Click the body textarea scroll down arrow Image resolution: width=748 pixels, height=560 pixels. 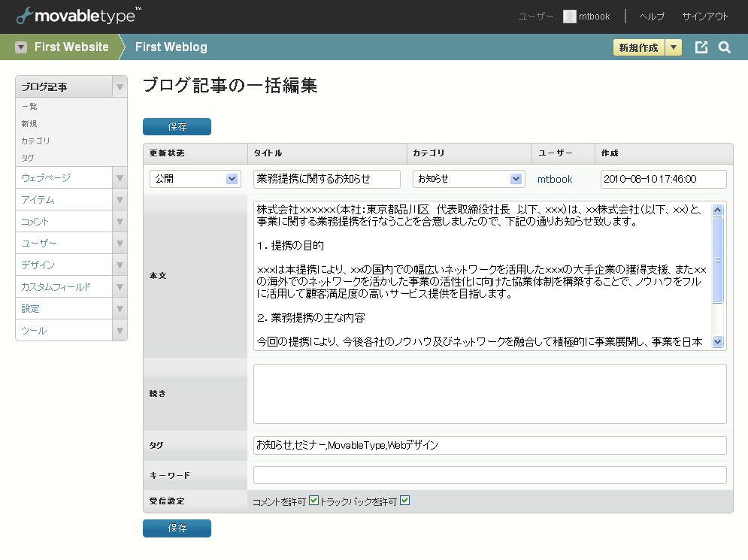(717, 341)
